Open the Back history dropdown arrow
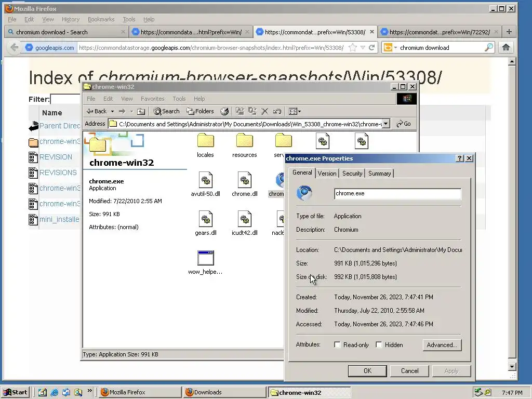The image size is (532, 399). tap(112, 111)
